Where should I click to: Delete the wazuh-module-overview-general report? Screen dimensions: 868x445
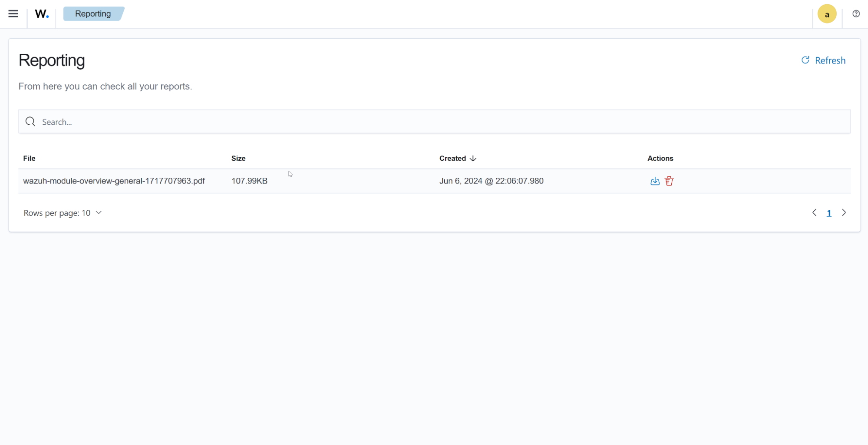[x=669, y=181]
